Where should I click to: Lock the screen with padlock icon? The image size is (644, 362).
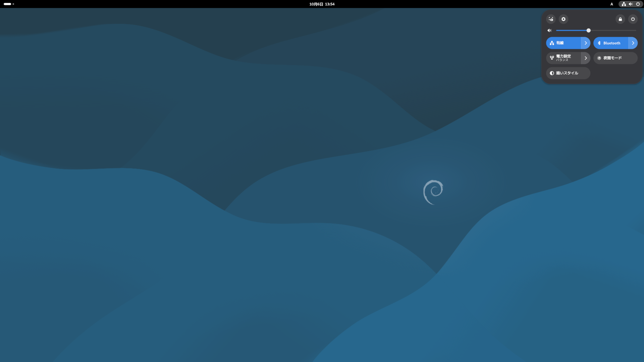tap(620, 19)
